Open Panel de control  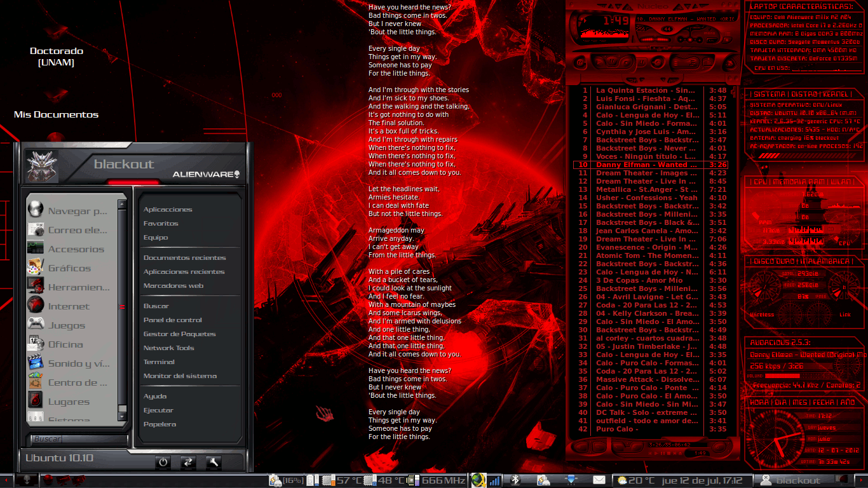[173, 320]
